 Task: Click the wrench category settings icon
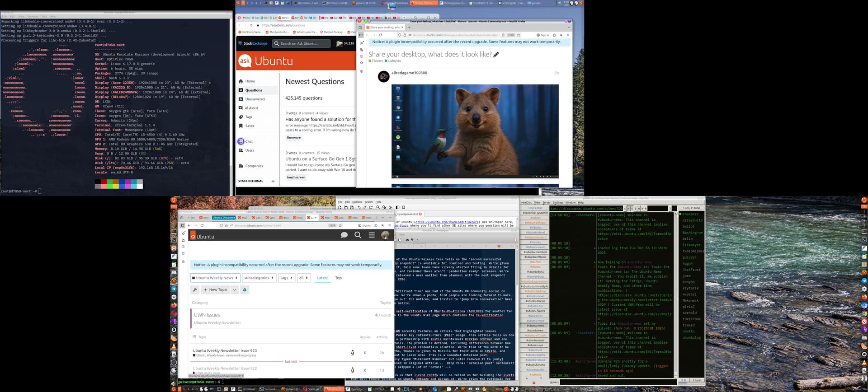(x=195, y=290)
